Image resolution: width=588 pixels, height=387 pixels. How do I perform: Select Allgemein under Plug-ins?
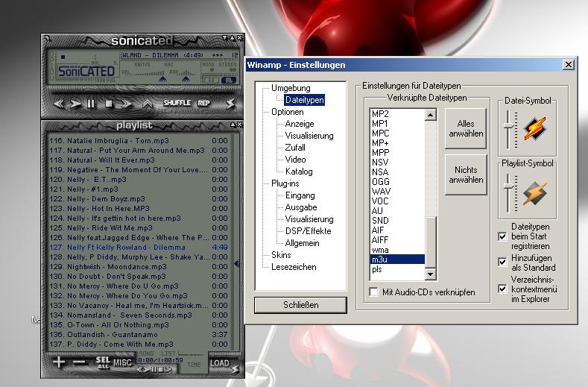[x=302, y=243]
